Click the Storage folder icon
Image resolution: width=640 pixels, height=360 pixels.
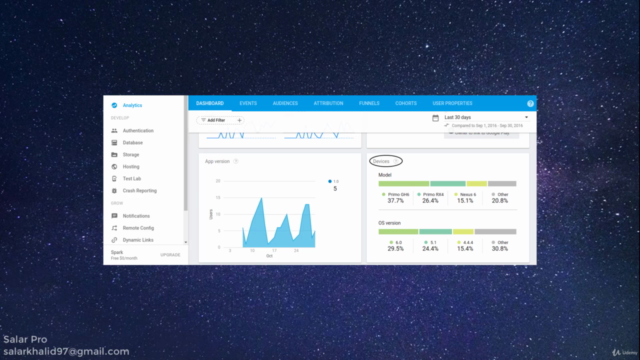click(114, 155)
